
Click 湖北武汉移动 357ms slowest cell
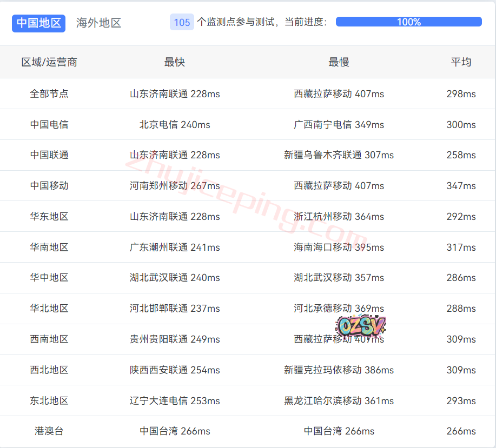339,278
